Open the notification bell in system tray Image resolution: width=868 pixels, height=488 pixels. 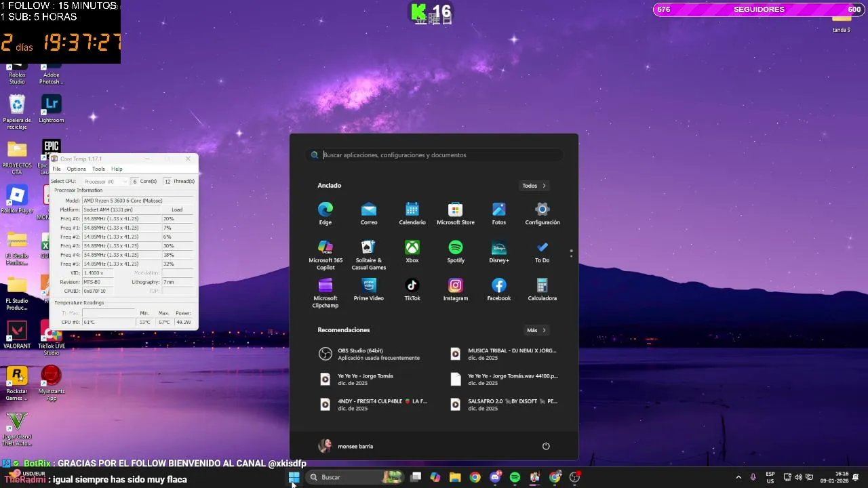click(856, 477)
